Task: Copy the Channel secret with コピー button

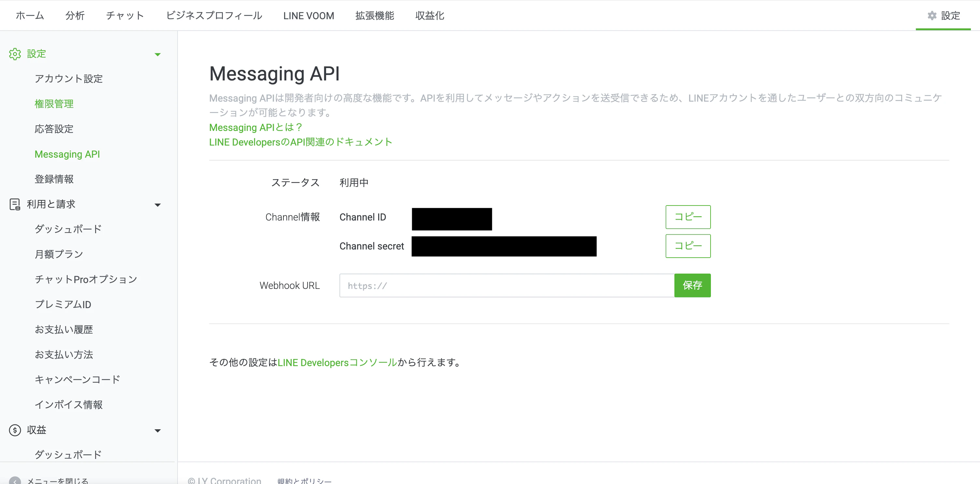Action: 688,246
